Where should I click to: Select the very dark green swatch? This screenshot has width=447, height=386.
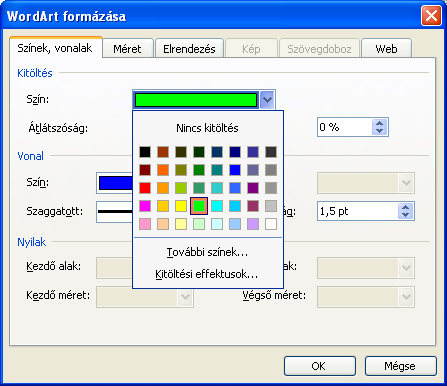(199, 152)
